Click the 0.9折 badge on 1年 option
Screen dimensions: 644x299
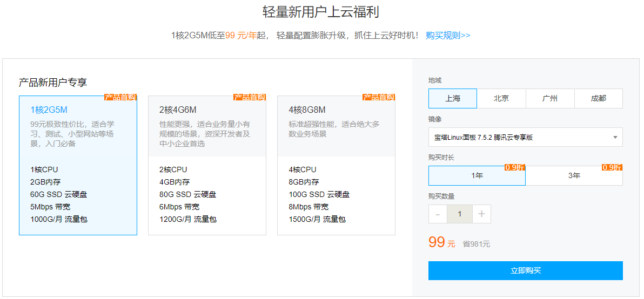tap(515, 167)
